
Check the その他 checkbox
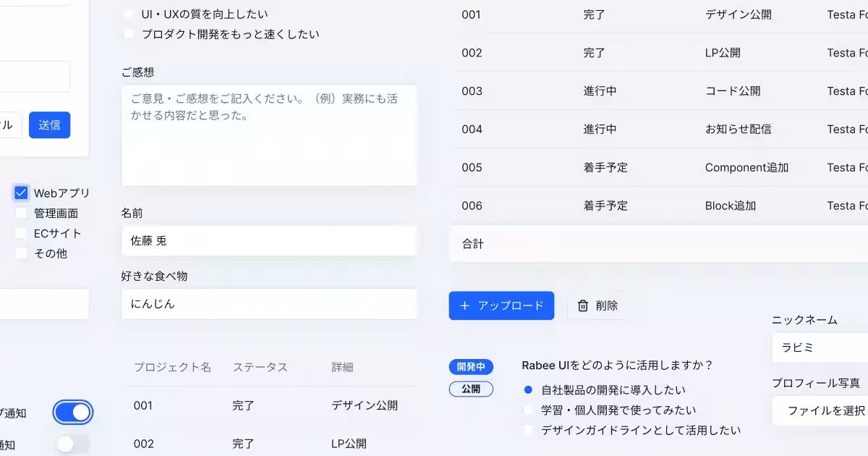click(x=21, y=253)
